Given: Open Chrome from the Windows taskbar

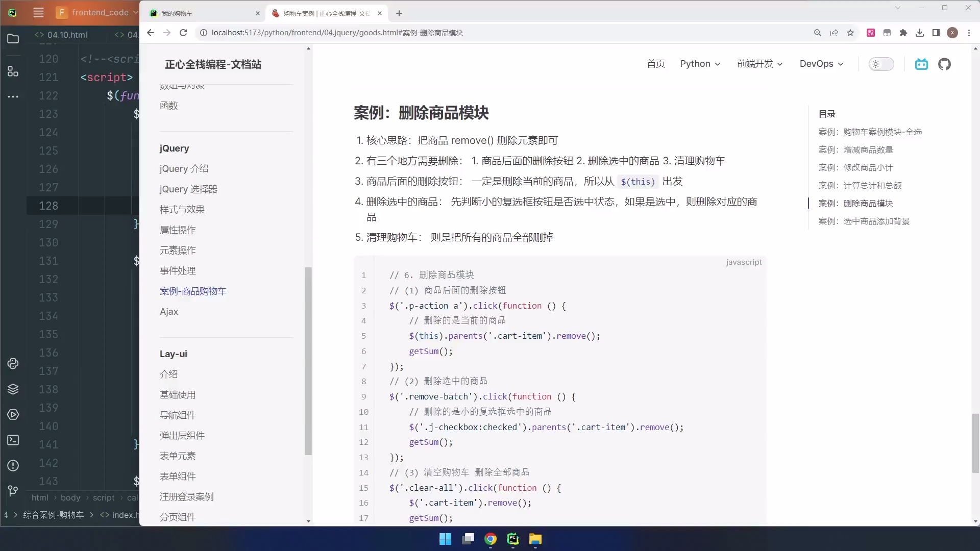Looking at the screenshot, I should pyautogui.click(x=491, y=539).
